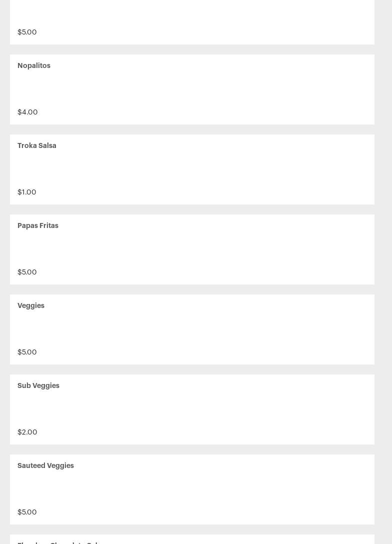Select the Troka Salsa menu item
392x544 pixels.
pyautogui.click(x=37, y=145)
